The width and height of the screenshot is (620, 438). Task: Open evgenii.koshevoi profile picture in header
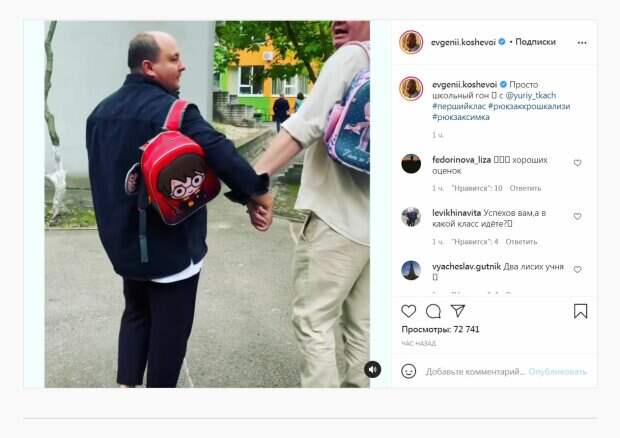click(411, 42)
